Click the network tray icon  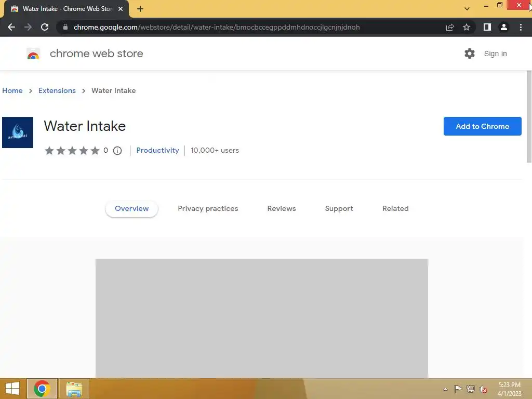(471, 389)
